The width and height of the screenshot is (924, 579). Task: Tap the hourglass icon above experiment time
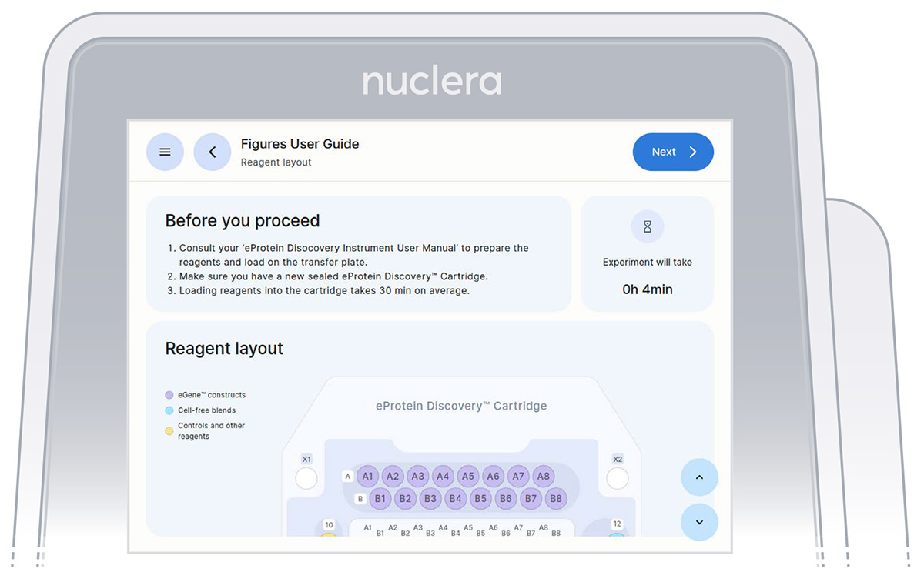coord(648,227)
